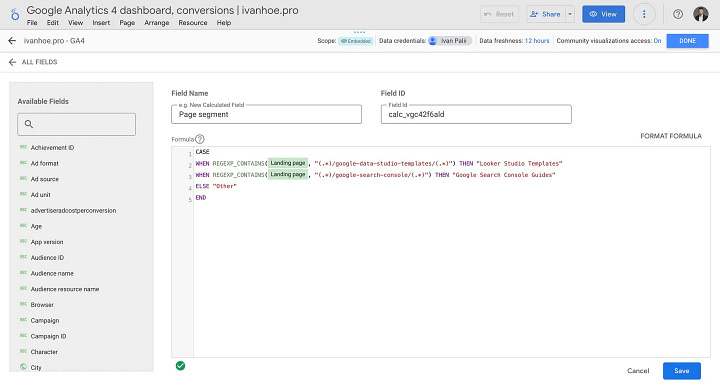Click the CASE keyword in the formula
The width and height of the screenshot is (720, 391).
202,151
